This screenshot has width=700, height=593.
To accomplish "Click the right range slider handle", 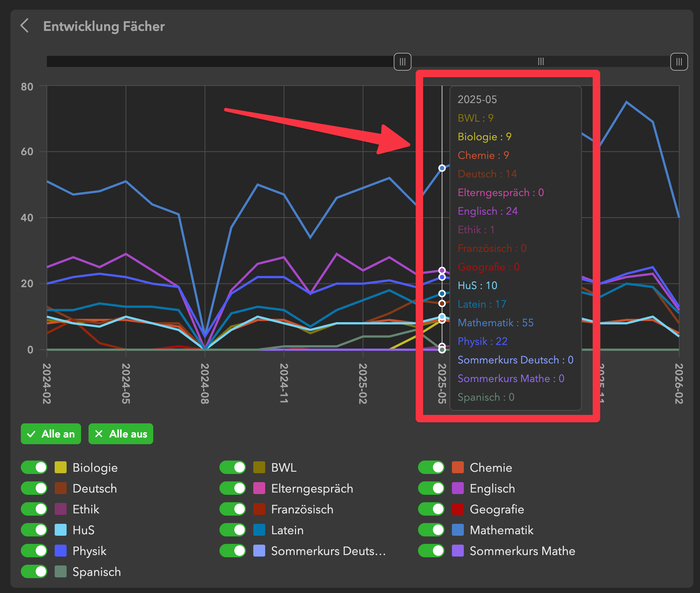I will pos(679,62).
